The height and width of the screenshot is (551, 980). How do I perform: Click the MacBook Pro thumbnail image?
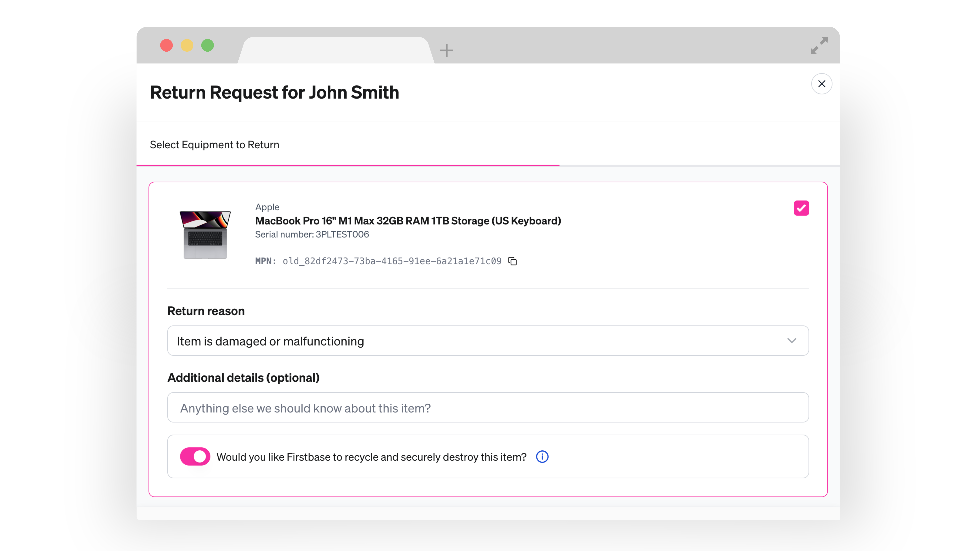205,235
